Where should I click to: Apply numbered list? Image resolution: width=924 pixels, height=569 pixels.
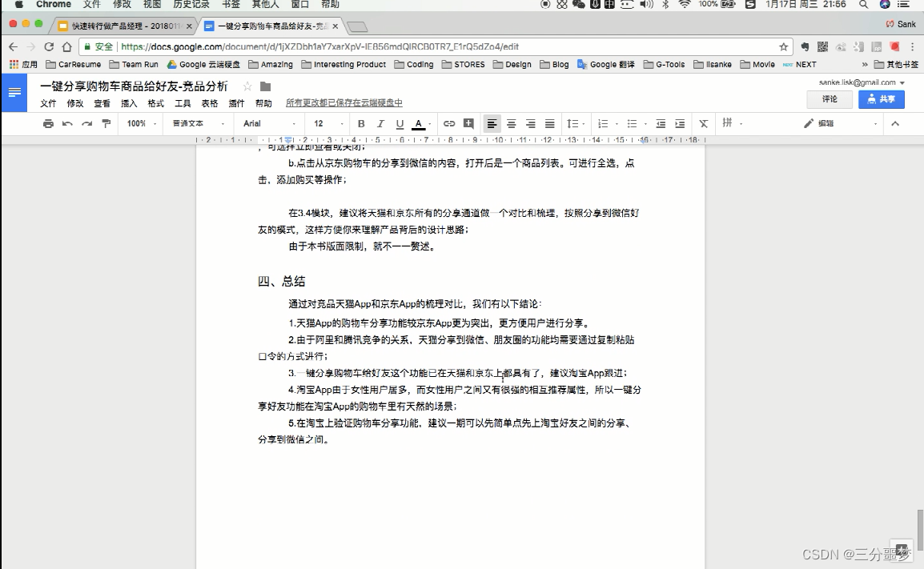(603, 124)
